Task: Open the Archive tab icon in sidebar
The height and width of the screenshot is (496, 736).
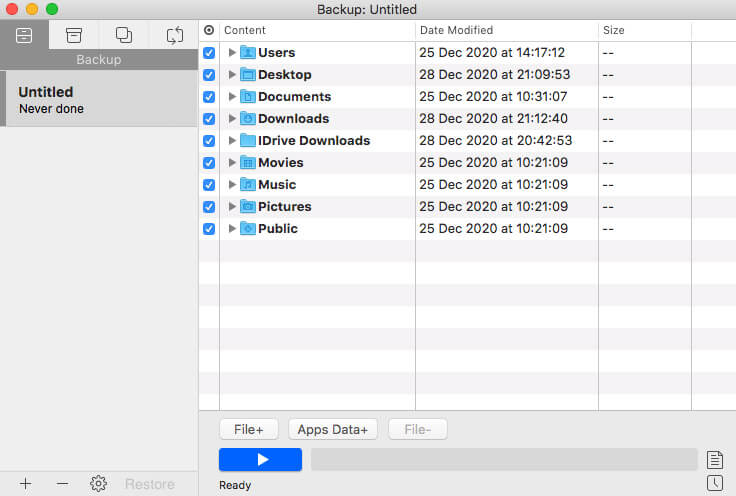Action: 74,35
